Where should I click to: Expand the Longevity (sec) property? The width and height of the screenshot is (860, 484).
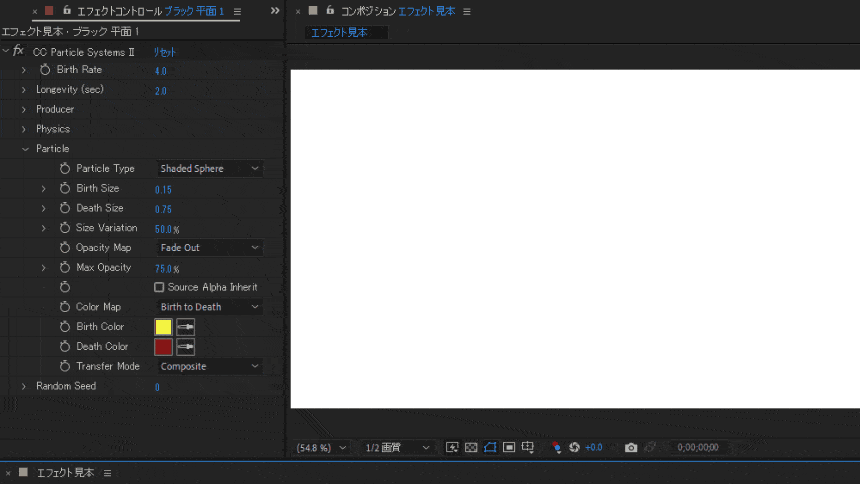tap(24, 90)
